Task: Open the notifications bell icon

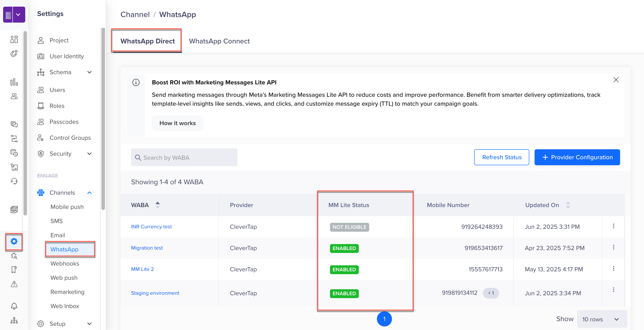Action: (14, 306)
